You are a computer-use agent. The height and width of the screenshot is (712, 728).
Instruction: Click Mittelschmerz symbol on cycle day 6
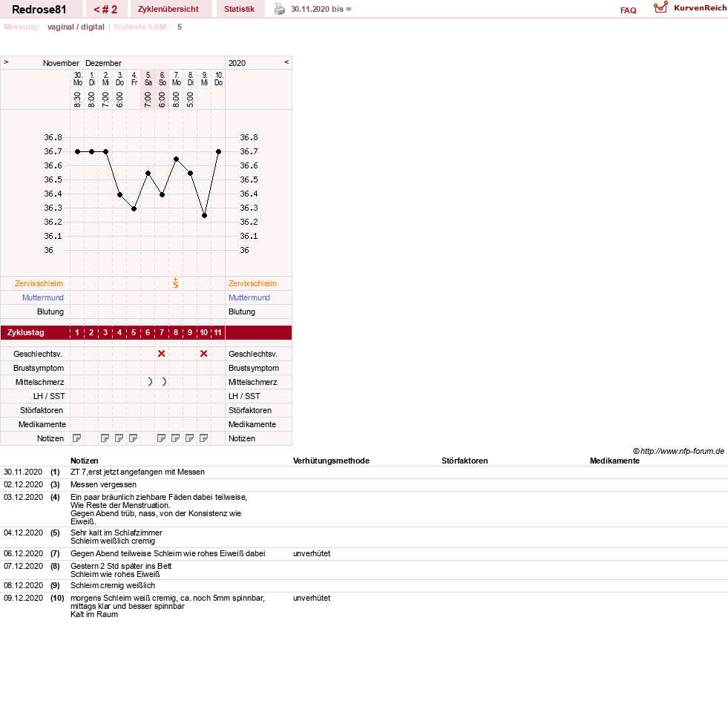pos(149,381)
